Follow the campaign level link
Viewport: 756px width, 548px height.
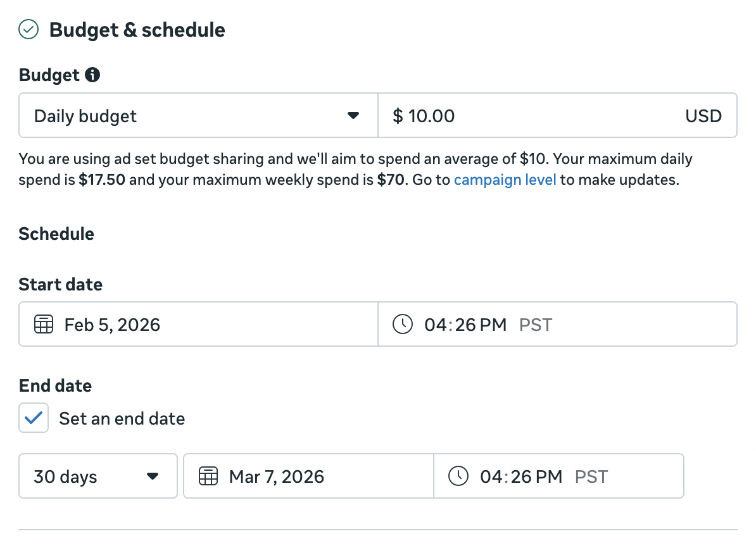coord(505,180)
